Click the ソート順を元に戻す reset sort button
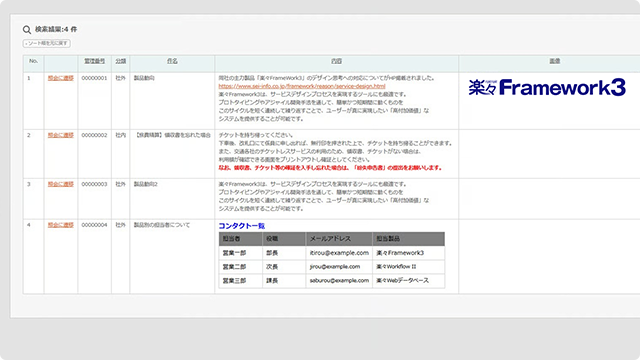This screenshot has height=360, width=640. pos(47,43)
